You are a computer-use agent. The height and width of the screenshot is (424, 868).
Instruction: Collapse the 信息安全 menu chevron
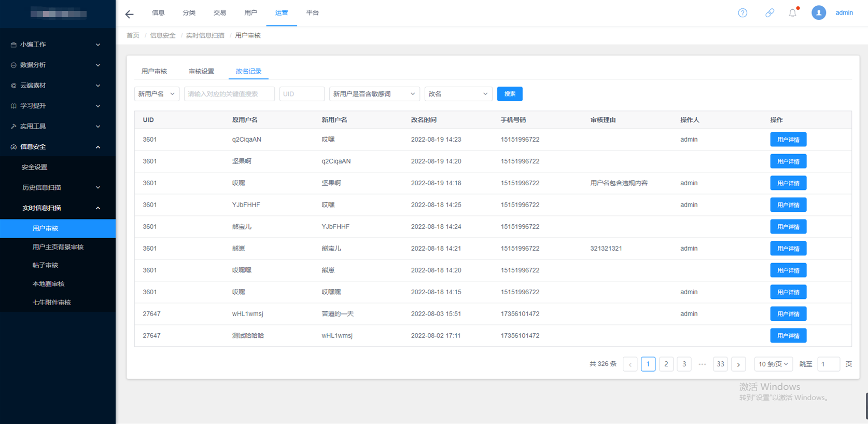click(98, 147)
